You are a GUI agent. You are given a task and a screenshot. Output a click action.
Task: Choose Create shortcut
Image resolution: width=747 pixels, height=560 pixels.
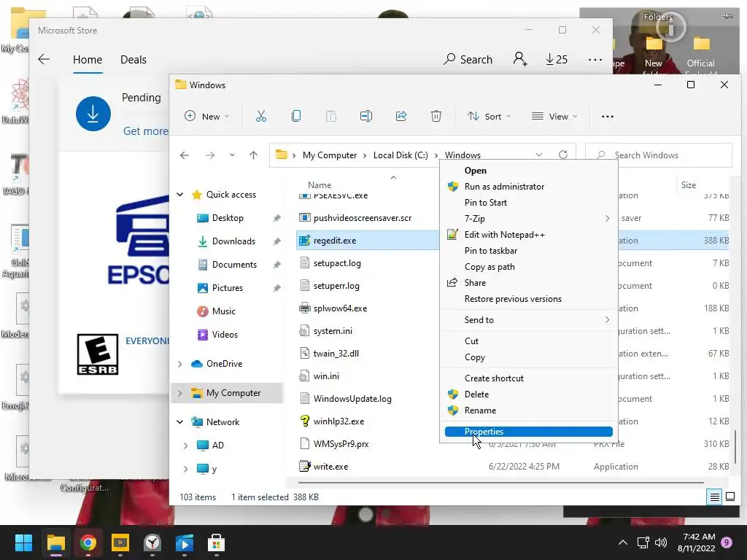click(x=529, y=378)
